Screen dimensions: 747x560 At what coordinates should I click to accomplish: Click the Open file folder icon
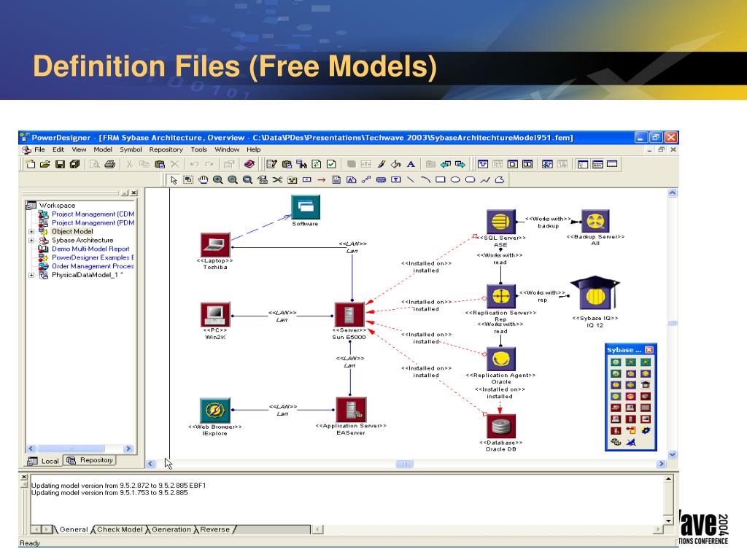tap(44, 164)
